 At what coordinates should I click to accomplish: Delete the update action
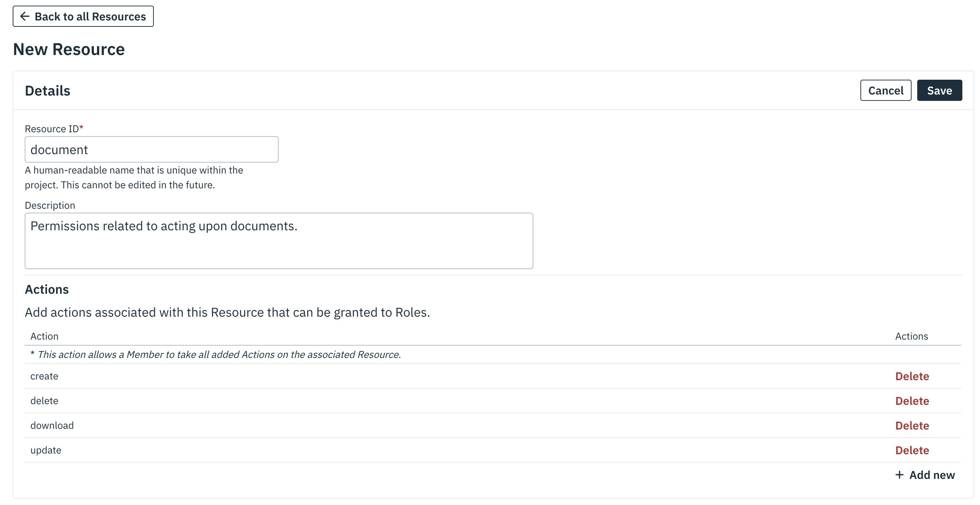click(912, 450)
